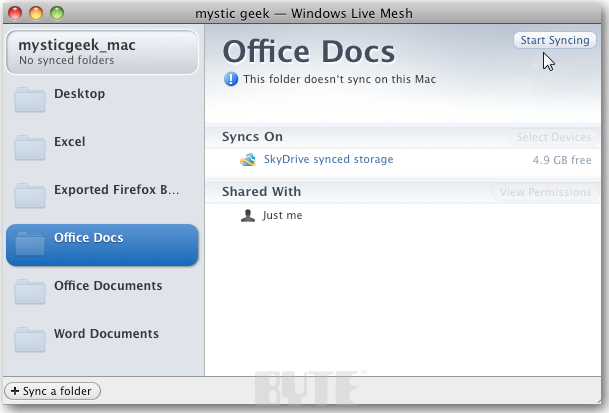This screenshot has height=413, width=609.
Task: Click the Excel folder icon
Action: coord(30,147)
